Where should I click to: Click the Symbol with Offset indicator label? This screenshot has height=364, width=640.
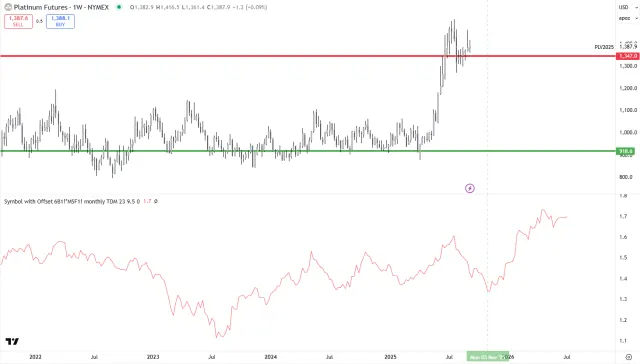(x=72, y=201)
